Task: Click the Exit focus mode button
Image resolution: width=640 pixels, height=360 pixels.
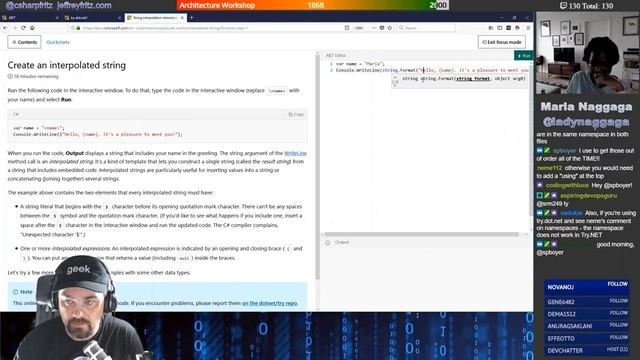Action: [x=502, y=42]
